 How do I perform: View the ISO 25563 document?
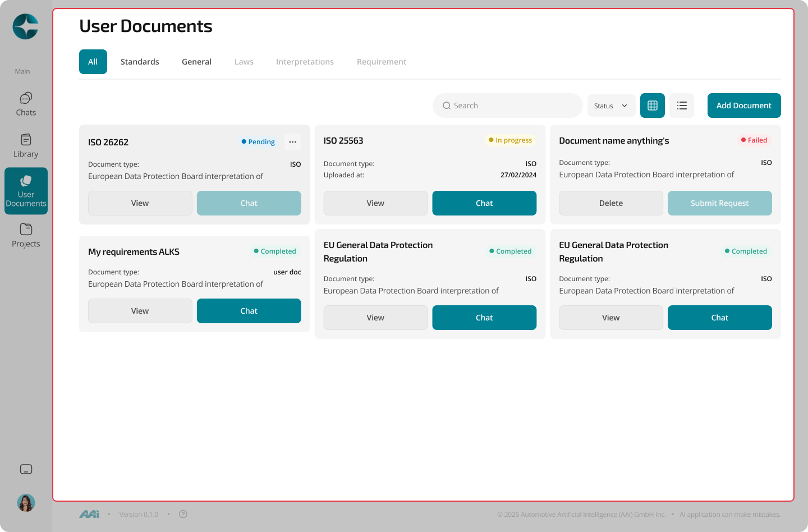point(375,203)
